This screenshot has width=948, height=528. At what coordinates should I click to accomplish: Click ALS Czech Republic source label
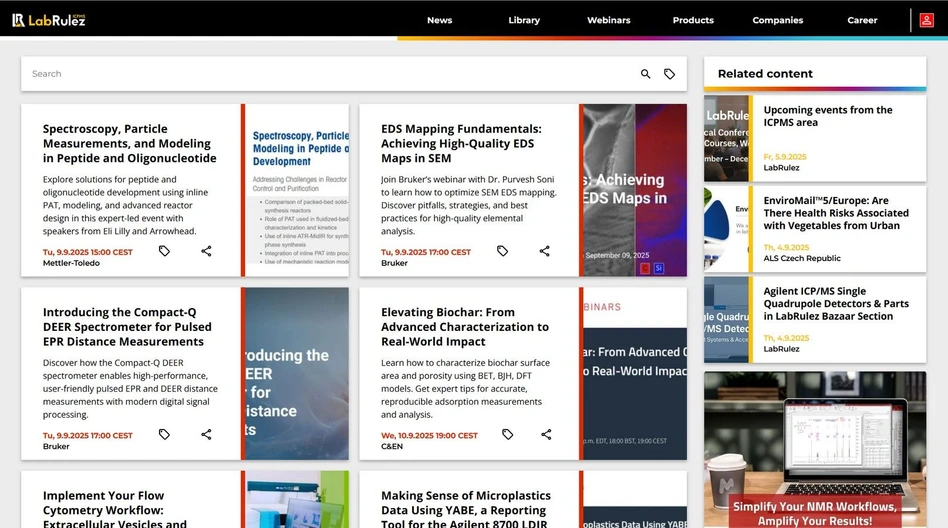802,258
